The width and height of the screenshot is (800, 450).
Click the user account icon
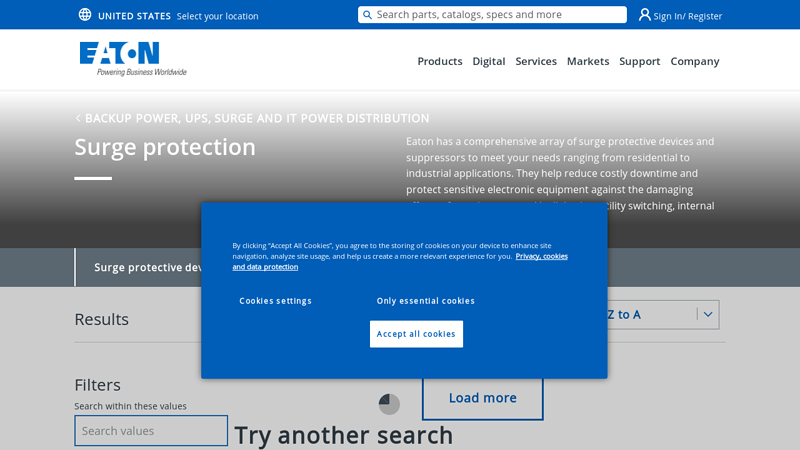pyautogui.click(x=644, y=15)
